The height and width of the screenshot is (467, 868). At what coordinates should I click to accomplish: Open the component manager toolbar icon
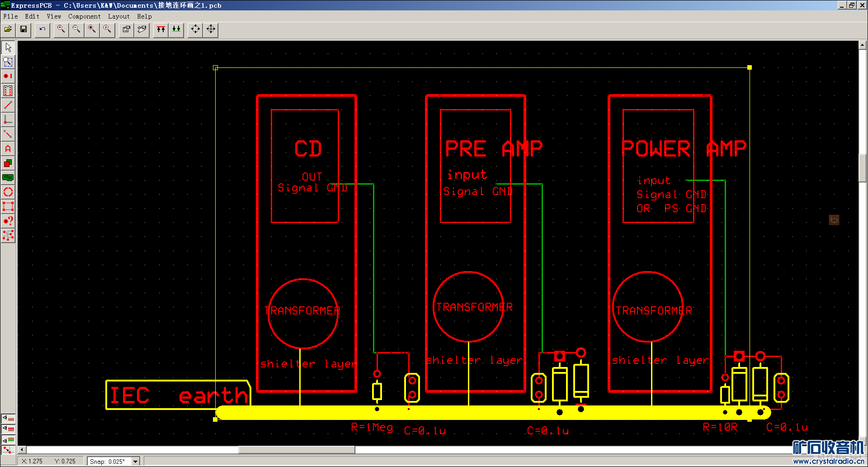coord(142,29)
